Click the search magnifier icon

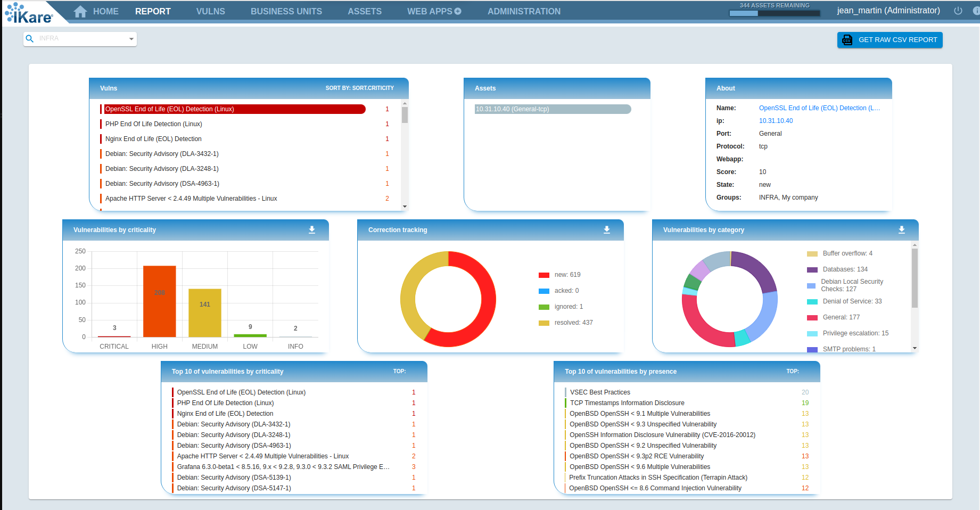tap(30, 38)
